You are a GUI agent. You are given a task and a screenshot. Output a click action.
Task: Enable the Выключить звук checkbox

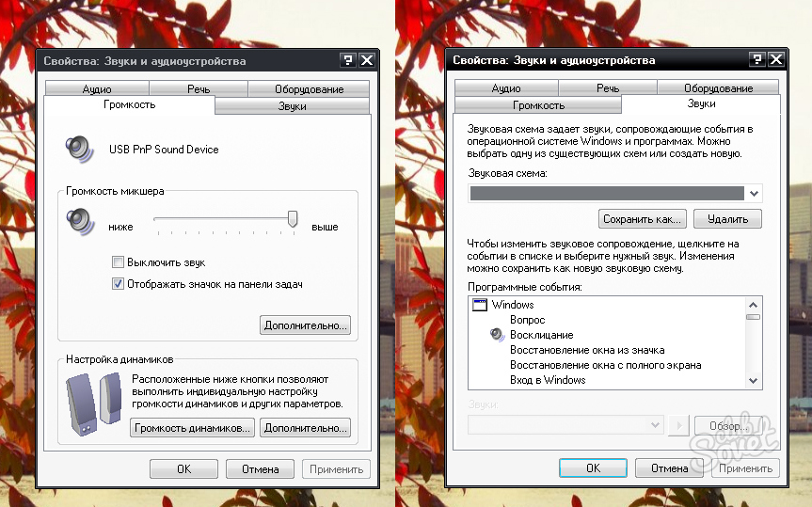[x=119, y=262]
